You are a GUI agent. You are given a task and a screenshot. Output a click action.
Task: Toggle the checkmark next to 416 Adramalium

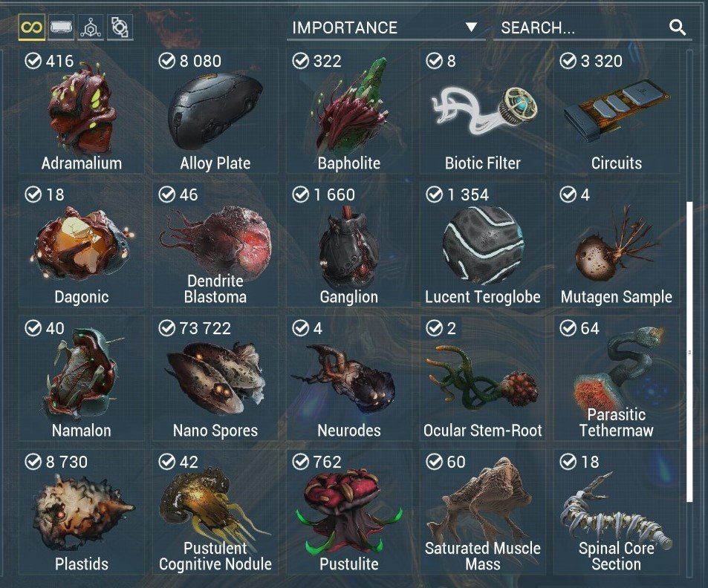pos(33,60)
